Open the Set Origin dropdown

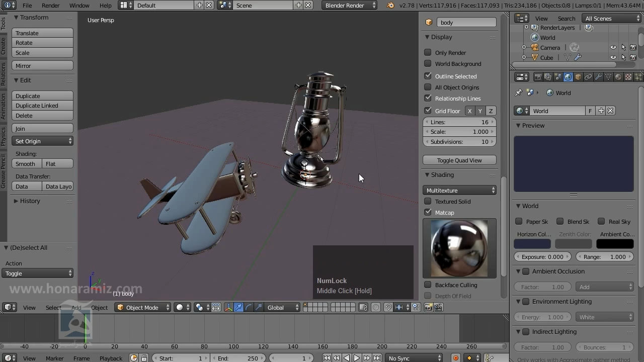(x=42, y=141)
